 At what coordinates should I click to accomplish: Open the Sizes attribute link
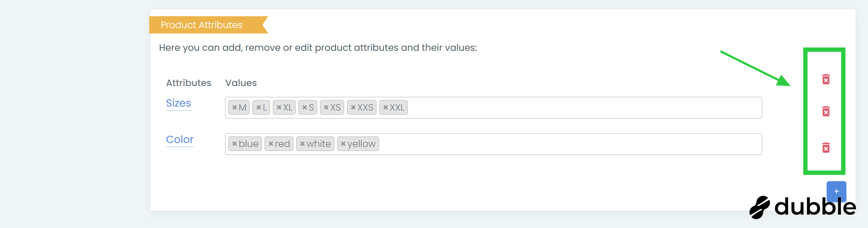178,103
